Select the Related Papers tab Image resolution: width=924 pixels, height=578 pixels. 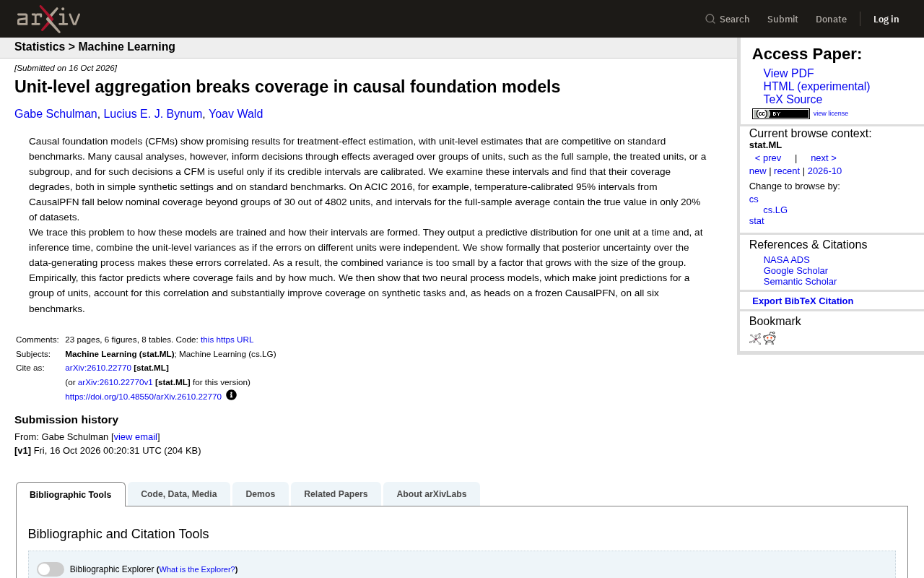pyautogui.click(x=336, y=494)
